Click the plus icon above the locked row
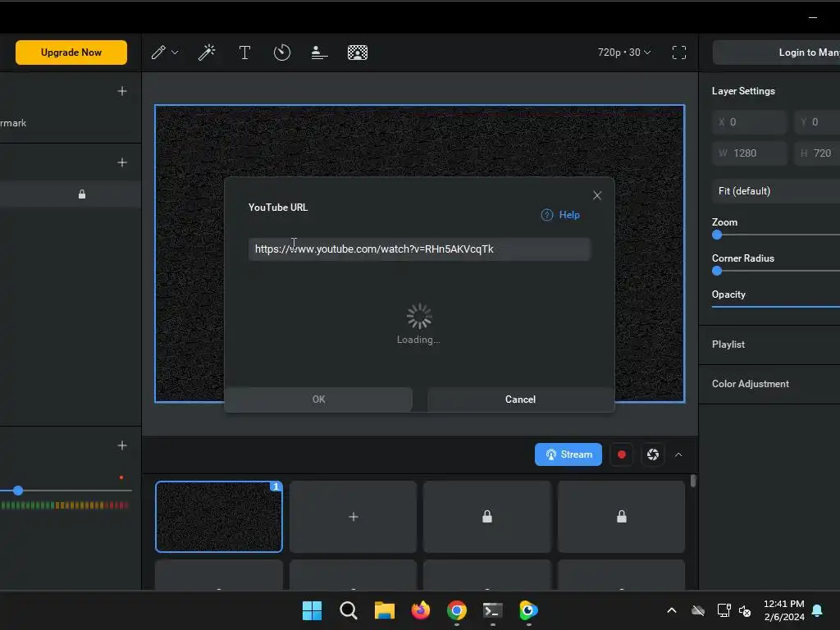This screenshot has height=630, width=840. click(122, 162)
